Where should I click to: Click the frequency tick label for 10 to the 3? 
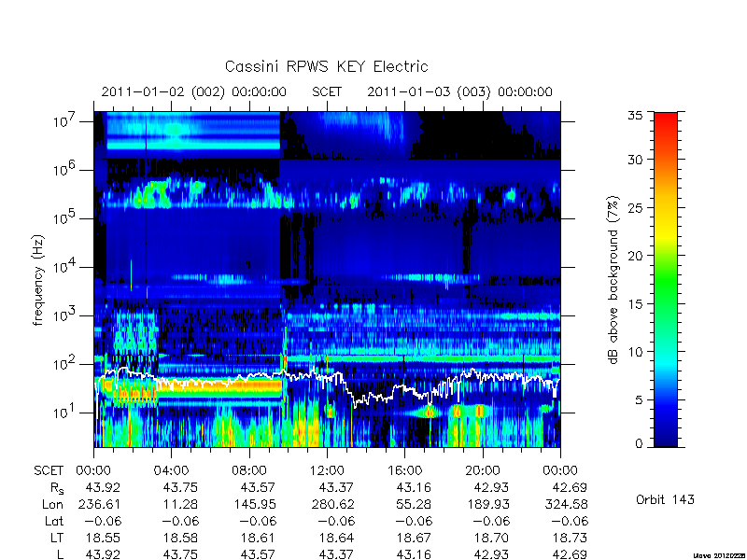[65, 315]
